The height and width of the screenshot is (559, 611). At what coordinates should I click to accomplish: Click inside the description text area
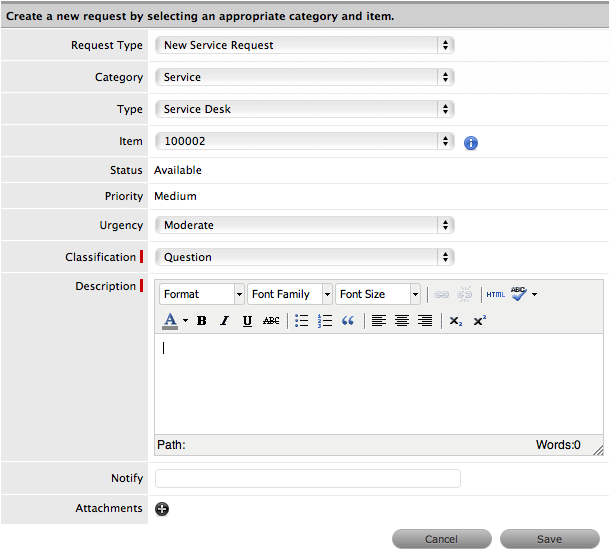[x=379, y=384]
